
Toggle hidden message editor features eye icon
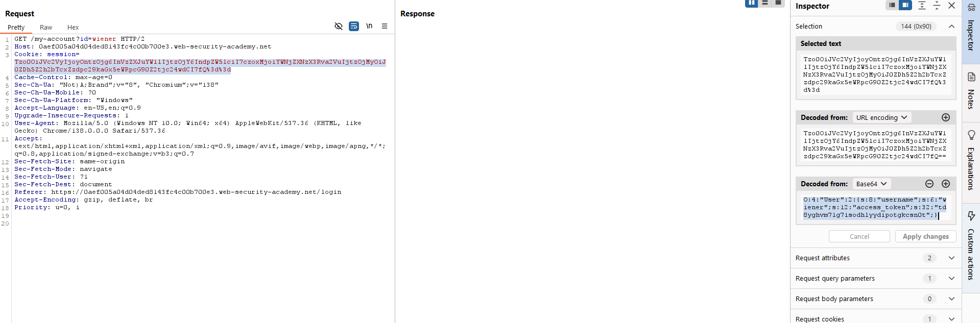click(x=338, y=26)
